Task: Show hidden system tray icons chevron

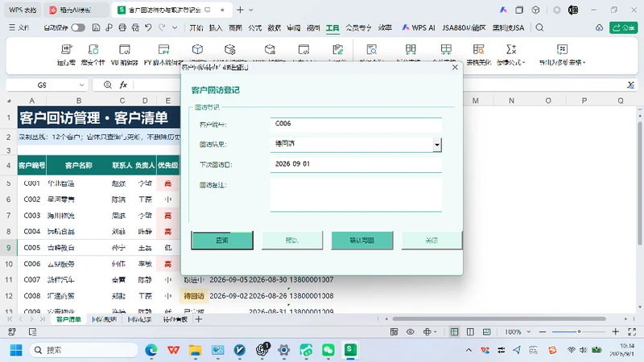Action: pos(469,350)
